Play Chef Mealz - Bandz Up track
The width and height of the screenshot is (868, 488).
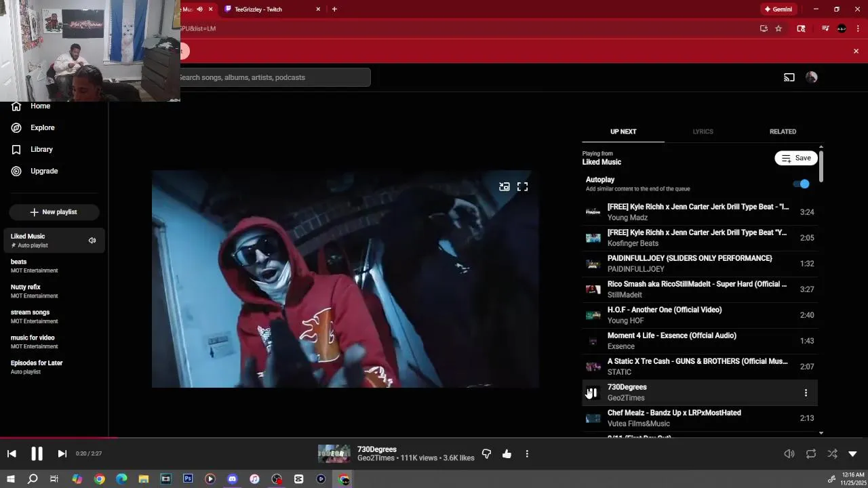tap(700, 418)
